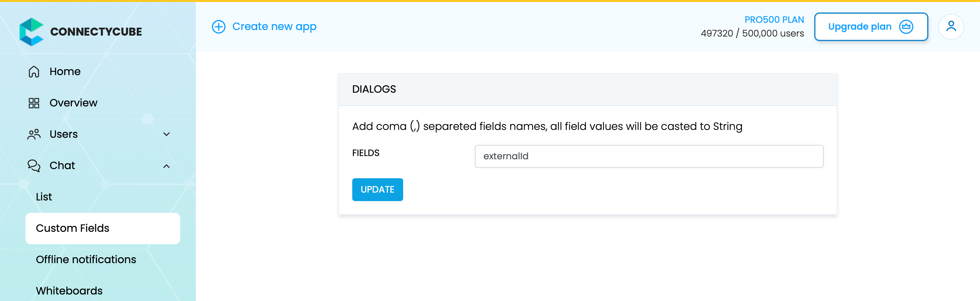This screenshot has width=980, height=301.
Task: Open the PRO500 PLAN link
Action: (x=774, y=20)
